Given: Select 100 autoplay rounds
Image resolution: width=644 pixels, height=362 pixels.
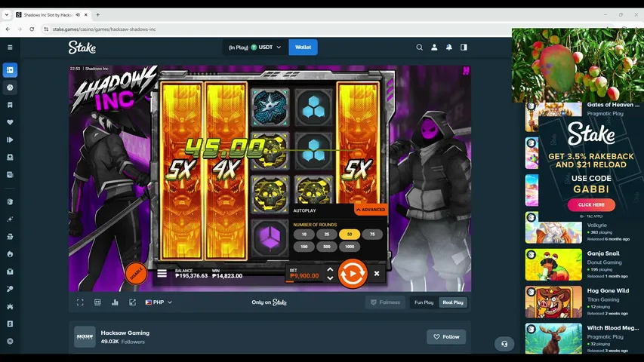Looking at the screenshot, I should point(304,247).
